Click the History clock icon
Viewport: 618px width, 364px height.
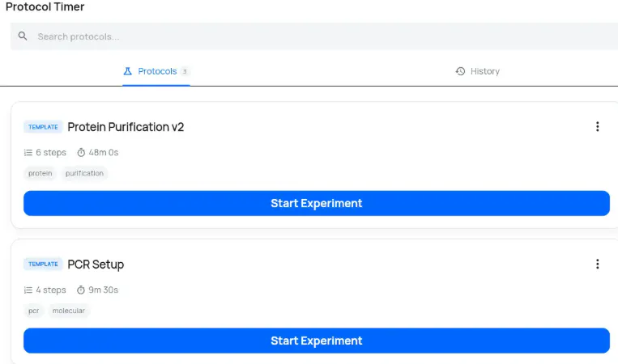(x=460, y=71)
